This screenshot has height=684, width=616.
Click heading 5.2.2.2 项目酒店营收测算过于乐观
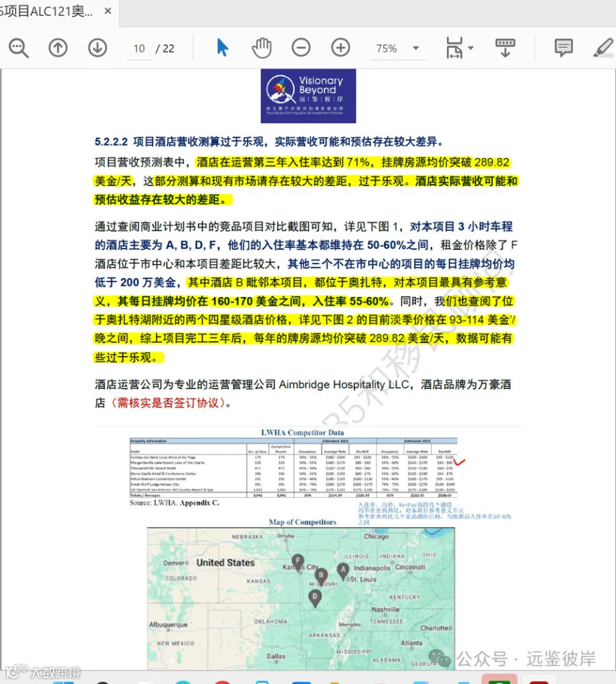pyautogui.click(x=270, y=142)
